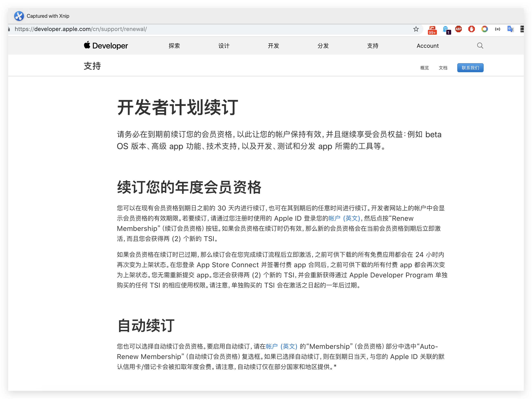Open the black timer extension showing 01:00
Screen dimensions: 532x399
[x=522, y=29]
